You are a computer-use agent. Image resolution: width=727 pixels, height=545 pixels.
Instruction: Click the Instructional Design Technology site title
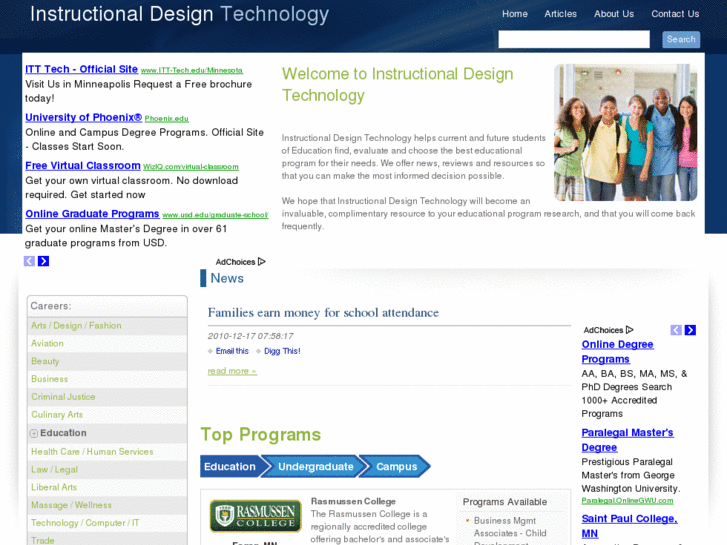tap(179, 14)
